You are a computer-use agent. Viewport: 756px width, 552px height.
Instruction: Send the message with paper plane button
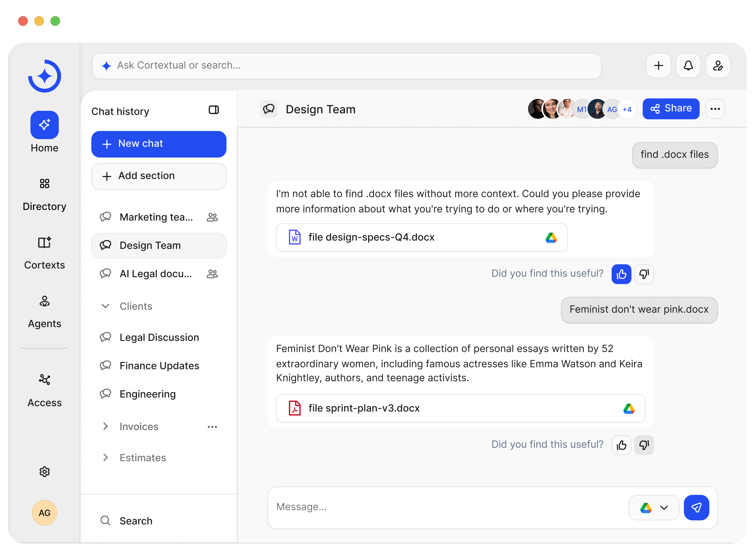pos(696,507)
